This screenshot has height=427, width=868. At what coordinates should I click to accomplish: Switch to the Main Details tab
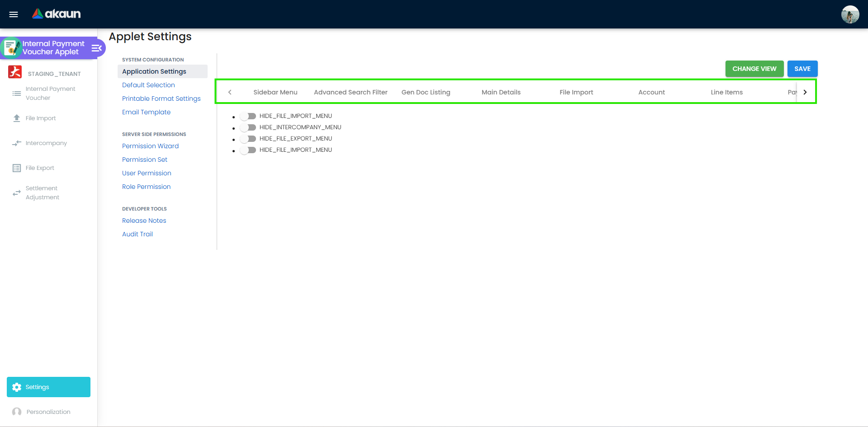(x=500, y=92)
